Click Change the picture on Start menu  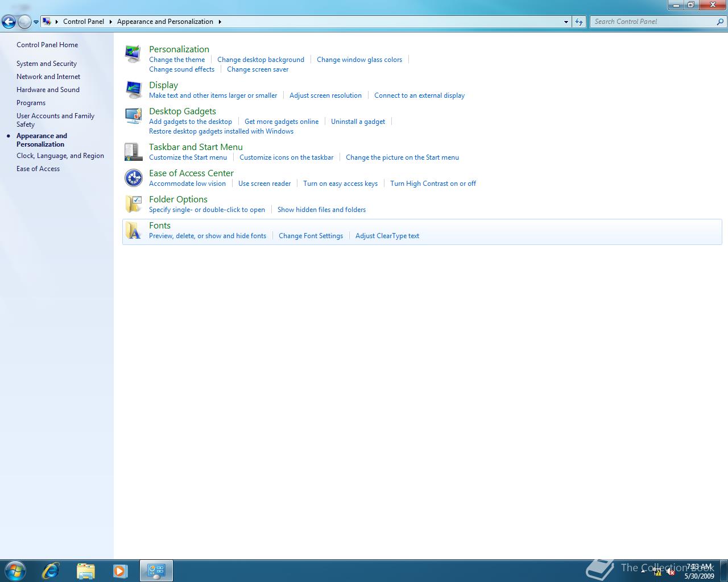tap(402, 157)
